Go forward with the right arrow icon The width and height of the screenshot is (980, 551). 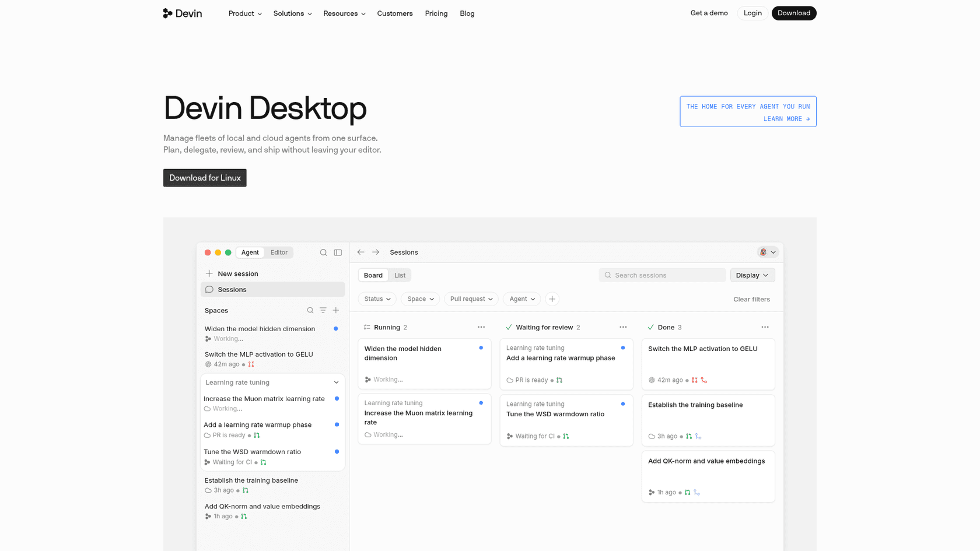point(376,252)
